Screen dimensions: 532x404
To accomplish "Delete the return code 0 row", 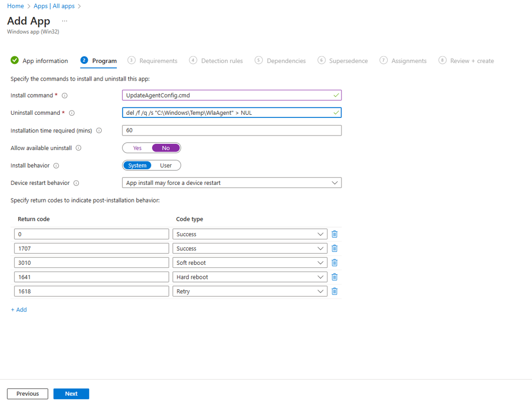I will [334, 234].
